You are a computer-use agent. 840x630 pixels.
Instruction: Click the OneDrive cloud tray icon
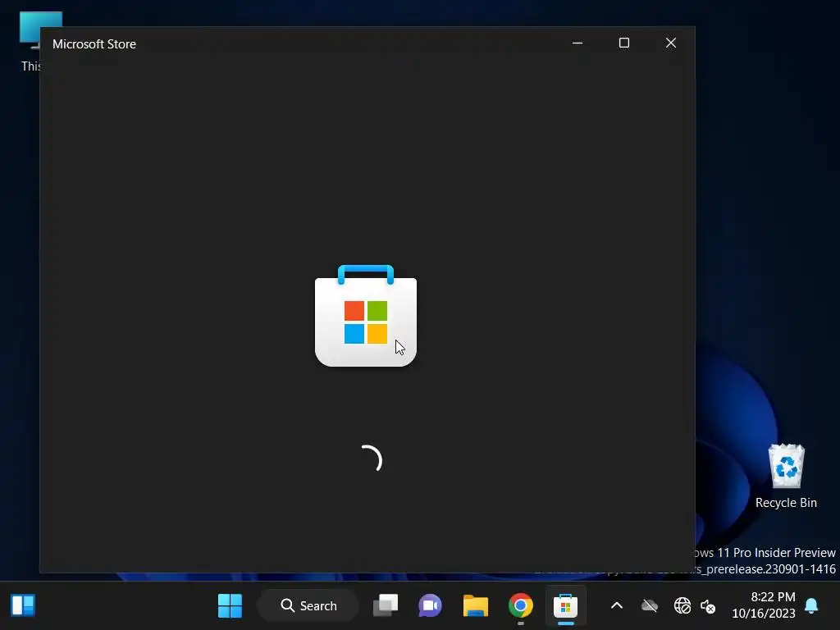point(650,606)
